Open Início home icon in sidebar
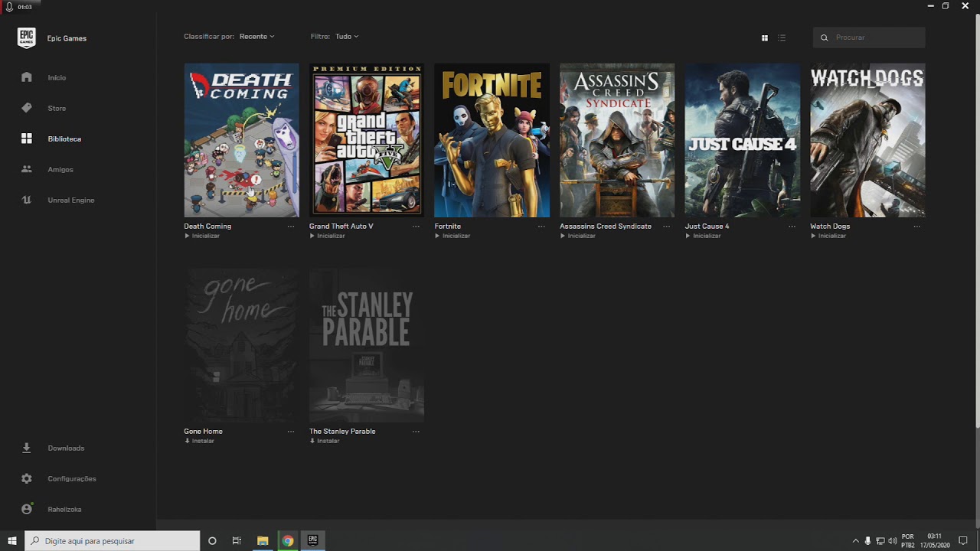Screen dimensions: 980x551 point(27,77)
